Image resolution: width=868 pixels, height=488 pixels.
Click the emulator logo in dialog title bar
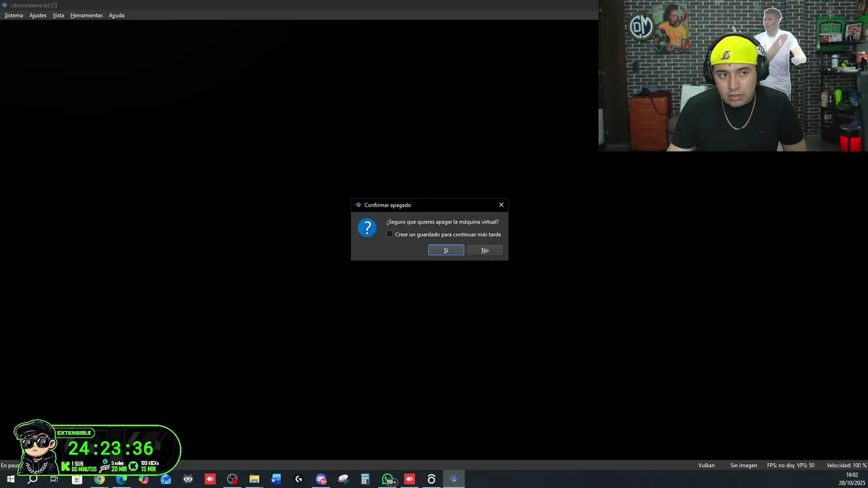[x=358, y=205]
